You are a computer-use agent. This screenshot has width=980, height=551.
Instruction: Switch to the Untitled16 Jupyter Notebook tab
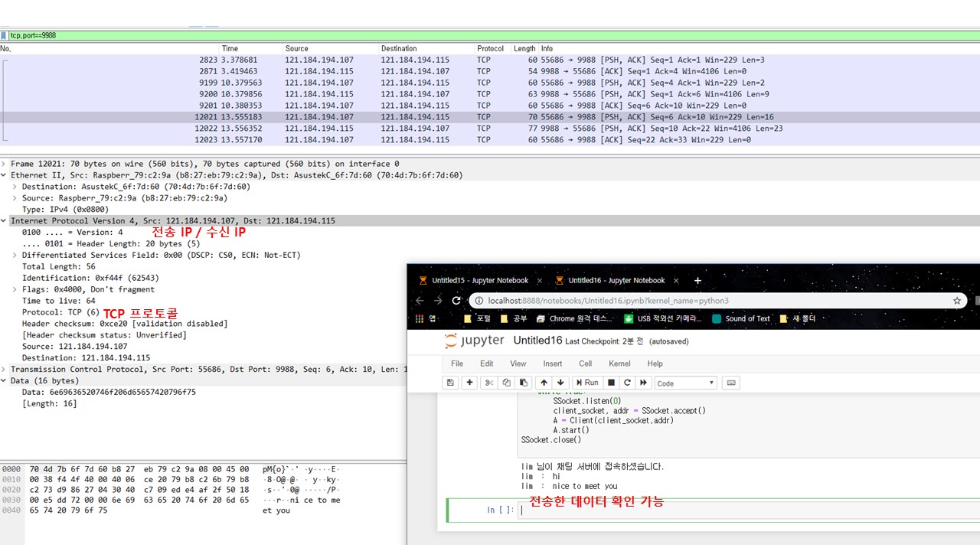point(617,280)
